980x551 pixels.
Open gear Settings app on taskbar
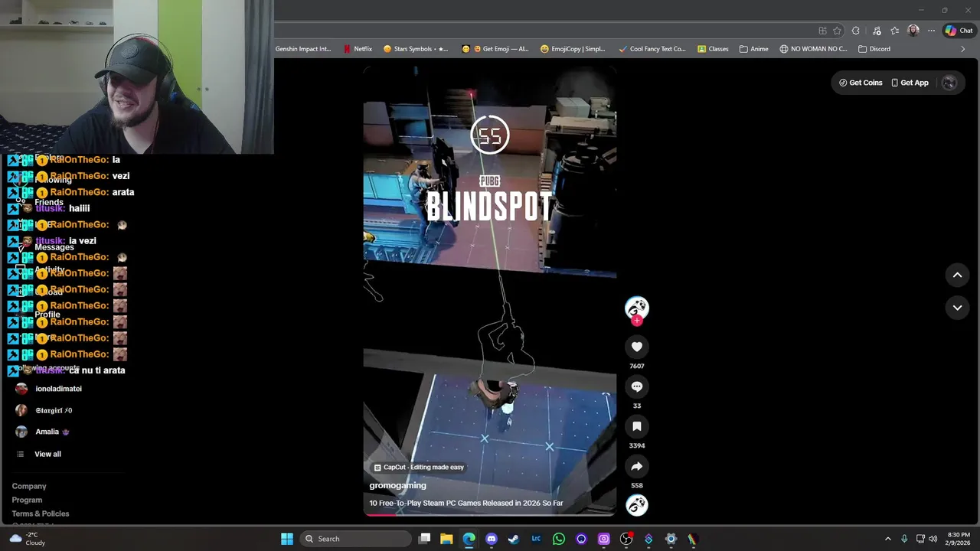coord(671,539)
